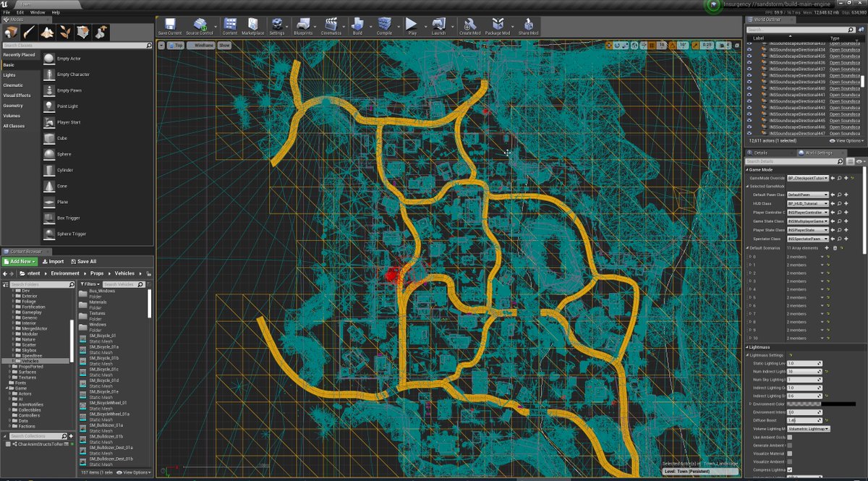The width and height of the screenshot is (868, 481).
Task: Collapse the Lightmass section
Action: click(x=748, y=347)
